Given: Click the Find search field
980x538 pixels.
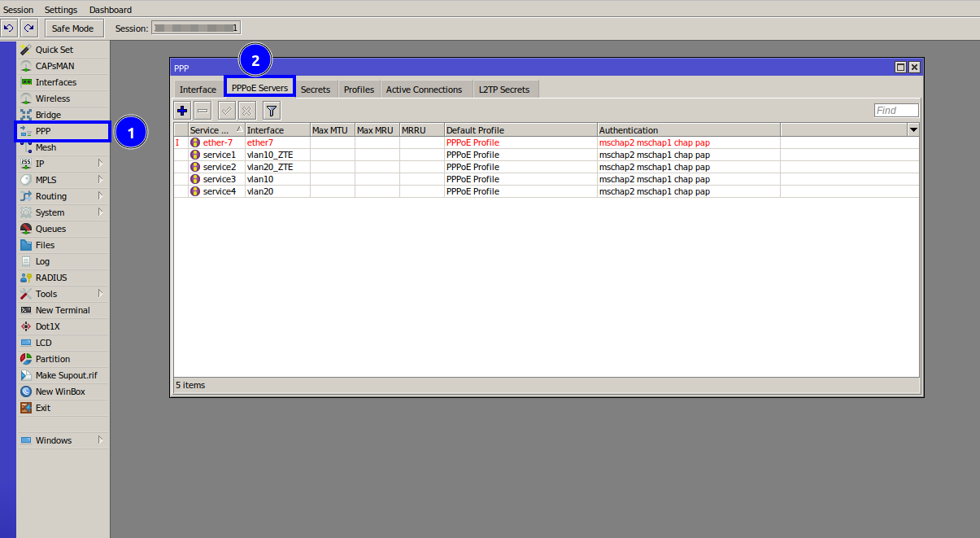Looking at the screenshot, I should click(x=896, y=111).
